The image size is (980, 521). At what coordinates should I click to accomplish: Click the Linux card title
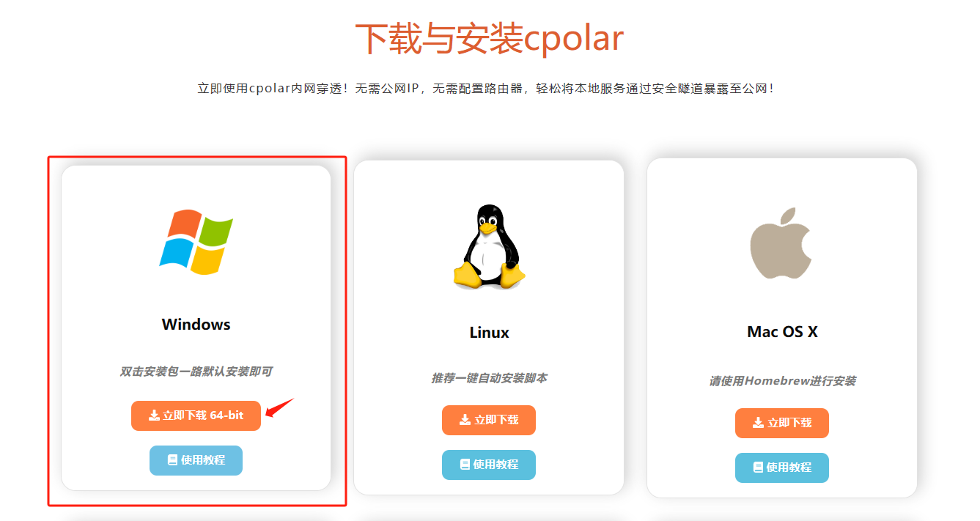489,332
